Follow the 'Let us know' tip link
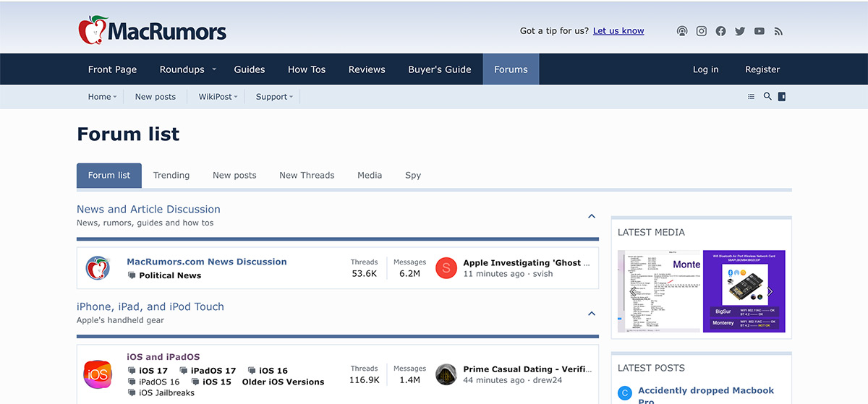 tap(618, 31)
